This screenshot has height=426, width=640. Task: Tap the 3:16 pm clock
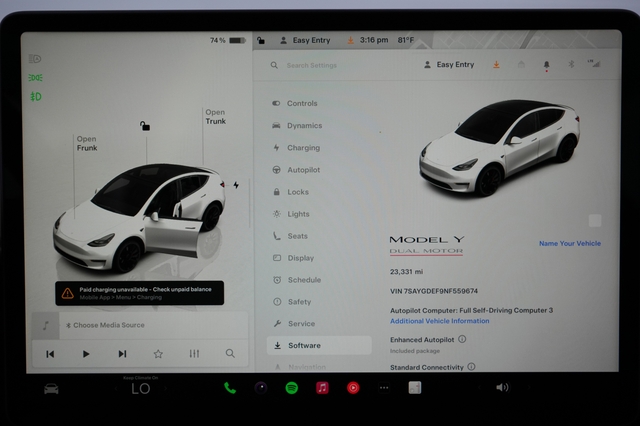point(374,40)
